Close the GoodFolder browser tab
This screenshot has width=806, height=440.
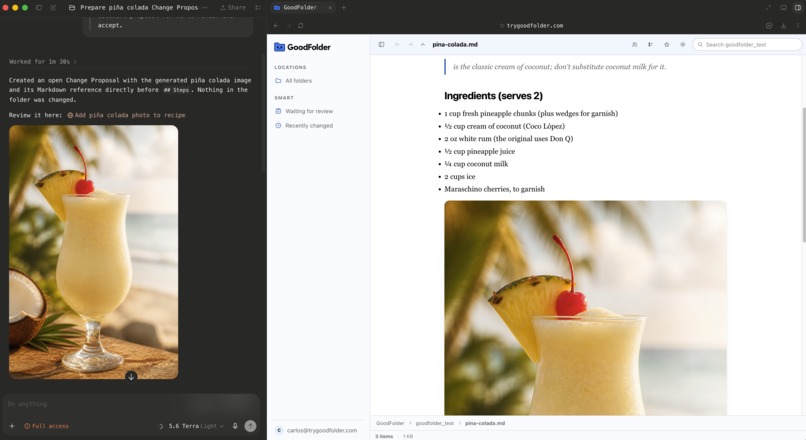[x=330, y=8]
